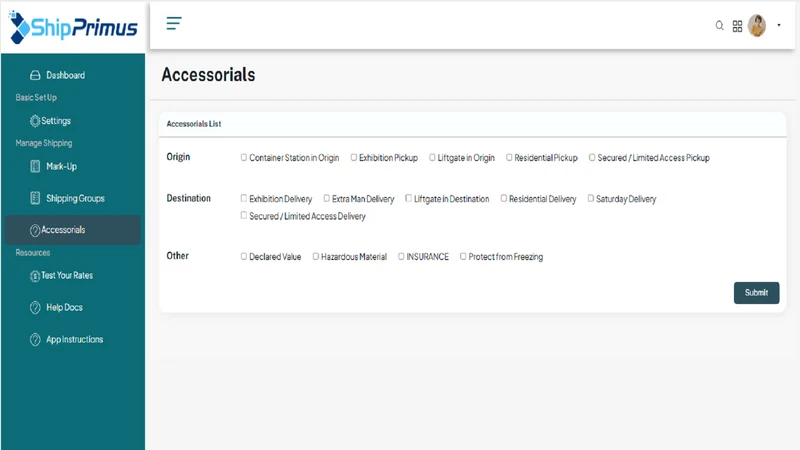Expand the user profile dropdown arrow
Viewport: 800px width, 450px height.
pyautogui.click(x=779, y=25)
